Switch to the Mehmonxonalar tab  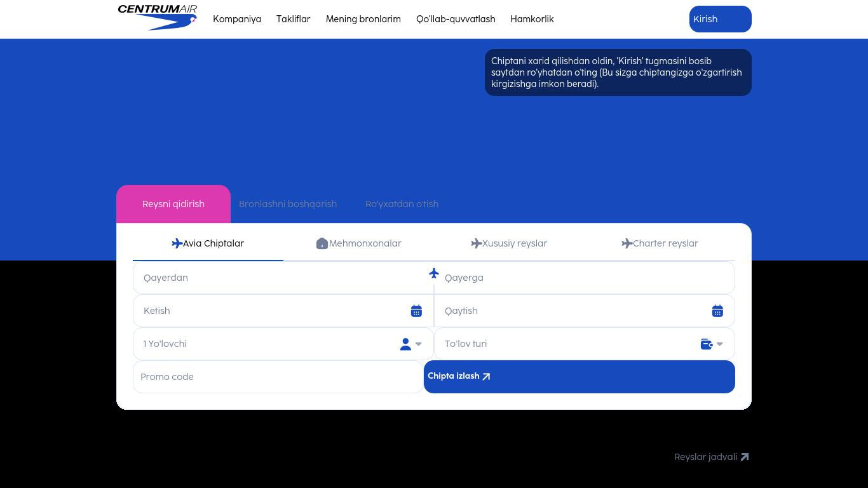[x=358, y=243]
